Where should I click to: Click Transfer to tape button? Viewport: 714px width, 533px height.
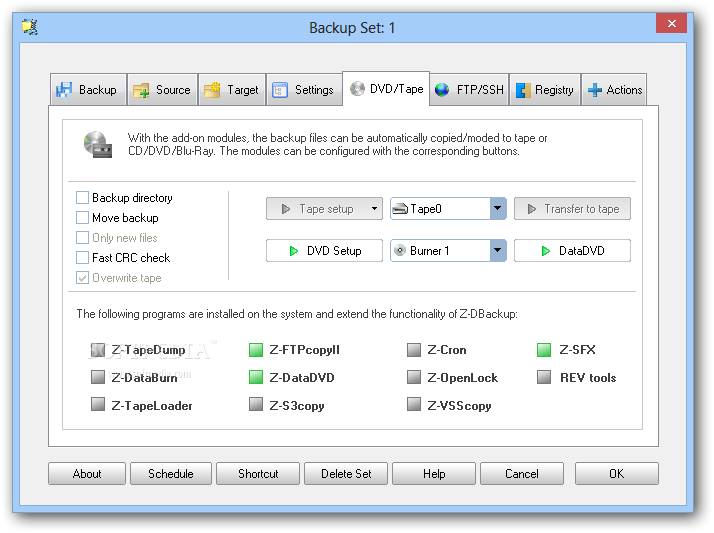(572, 209)
